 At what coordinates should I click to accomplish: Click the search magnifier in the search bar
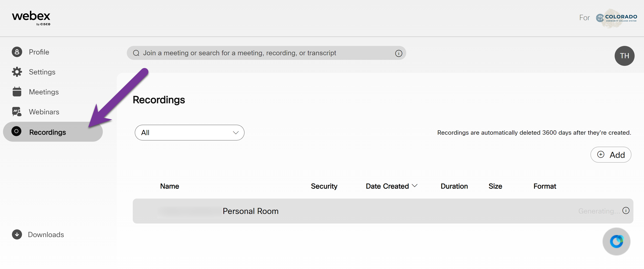click(x=136, y=53)
